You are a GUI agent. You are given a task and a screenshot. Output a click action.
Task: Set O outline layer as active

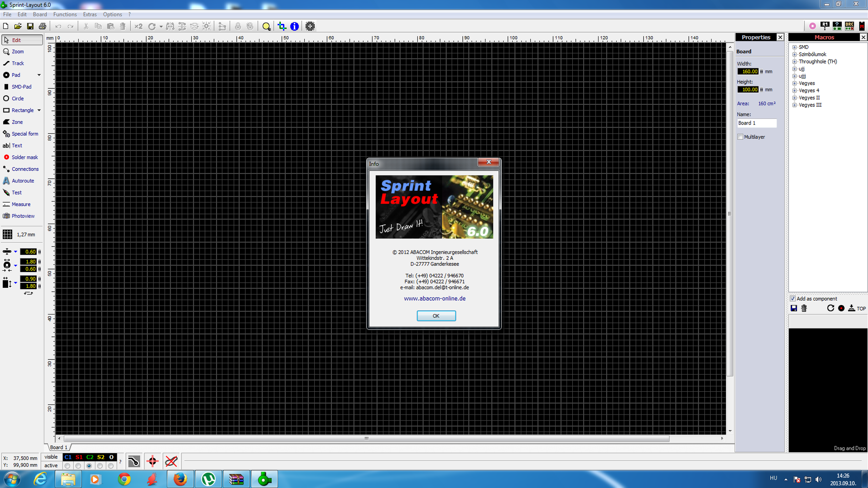pyautogui.click(x=111, y=466)
